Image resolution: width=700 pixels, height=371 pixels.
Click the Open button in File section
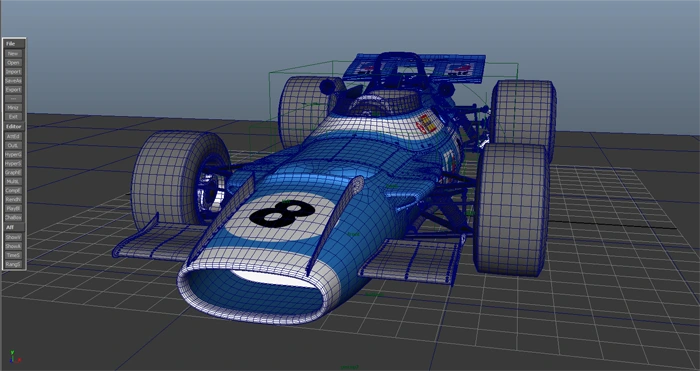click(x=13, y=63)
